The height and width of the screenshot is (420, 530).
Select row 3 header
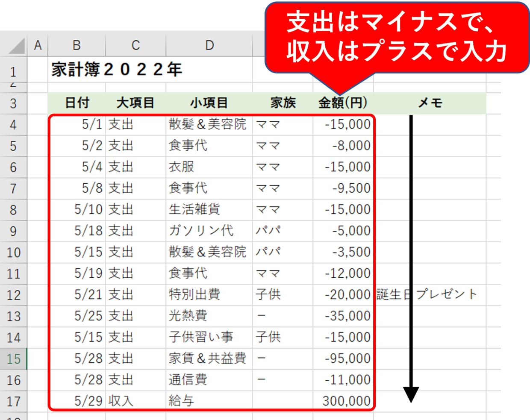[x=13, y=103]
